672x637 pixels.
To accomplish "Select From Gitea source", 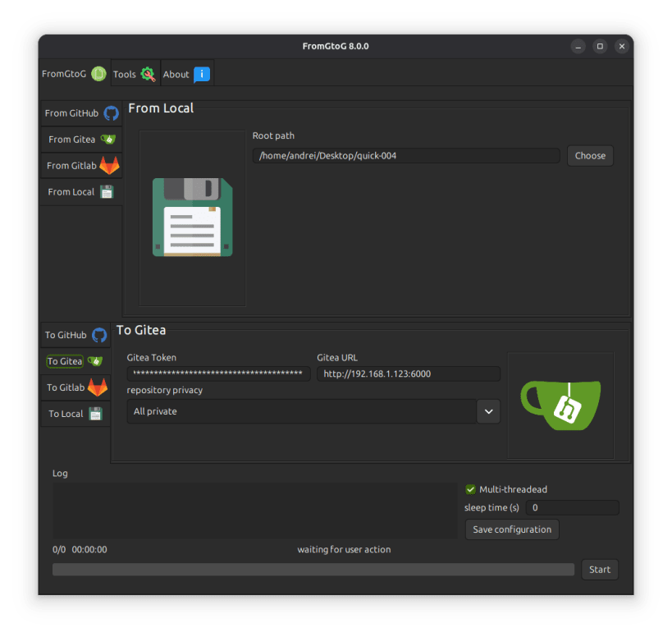I will (x=81, y=140).
